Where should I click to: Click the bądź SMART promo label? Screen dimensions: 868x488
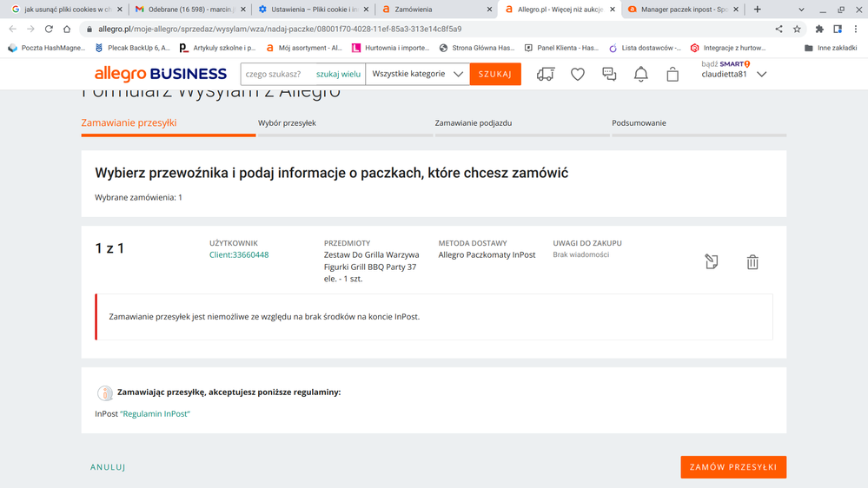coord(726,64)
